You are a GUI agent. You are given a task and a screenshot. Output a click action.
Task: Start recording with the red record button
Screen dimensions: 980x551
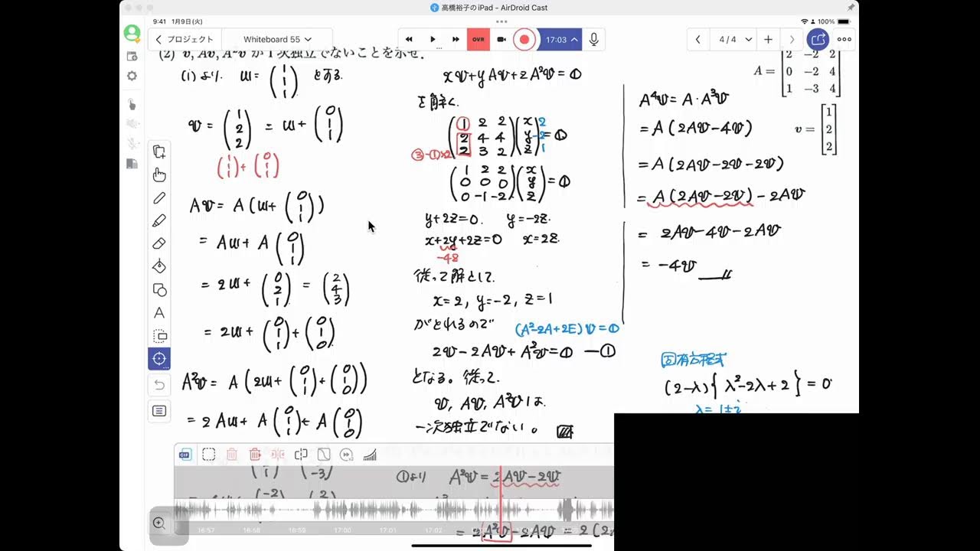point(524,39)
